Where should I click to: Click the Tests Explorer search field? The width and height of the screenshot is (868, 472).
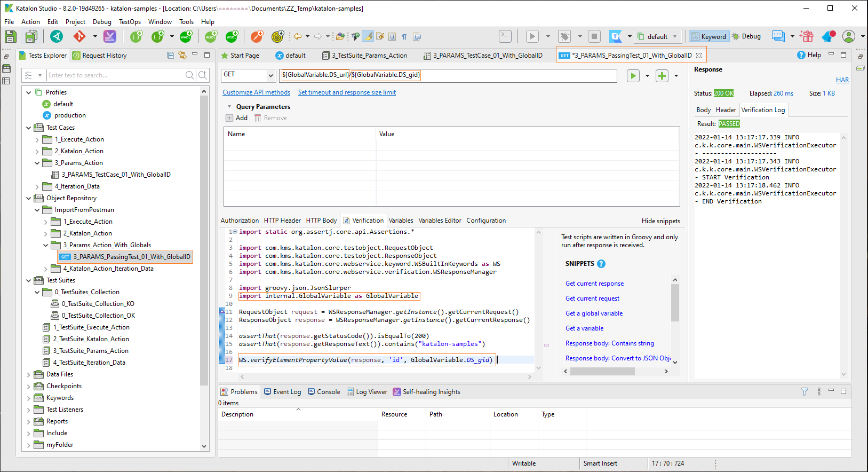tap(115, 75)
